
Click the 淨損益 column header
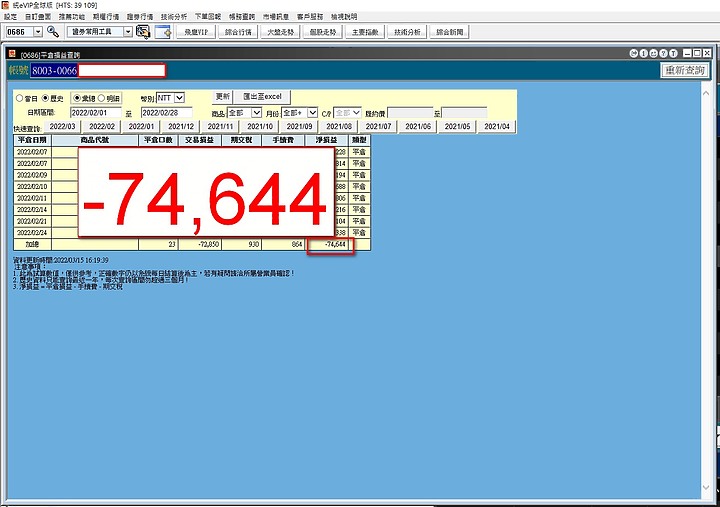pos(326,140)
